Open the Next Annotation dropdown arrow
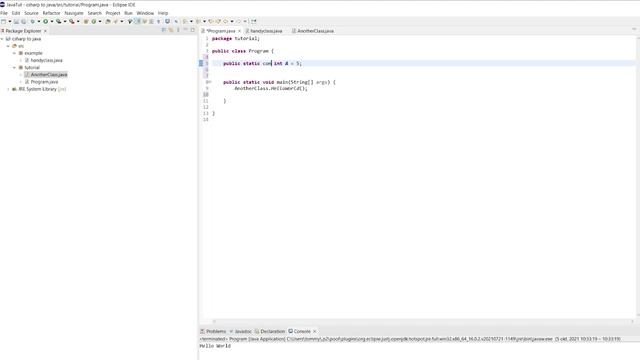The image size is (640, 360). [x=191, y=21]
